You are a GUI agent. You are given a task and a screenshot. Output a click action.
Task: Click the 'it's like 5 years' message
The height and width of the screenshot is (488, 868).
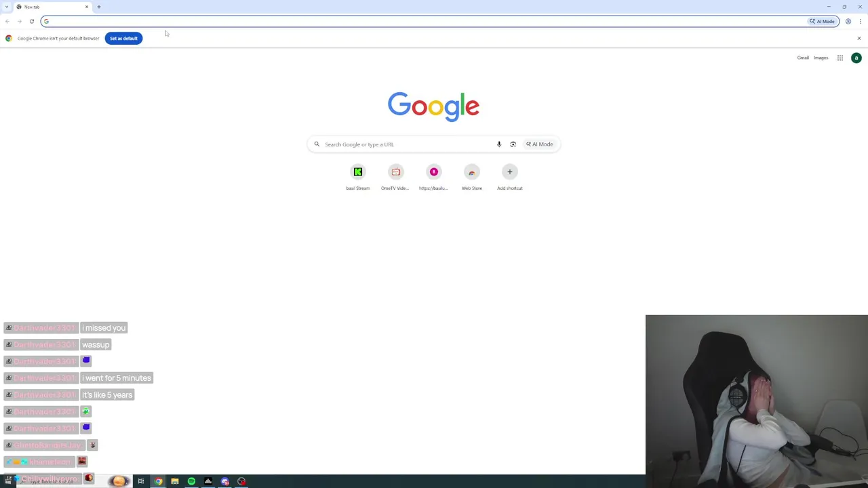tap(107, 395)
